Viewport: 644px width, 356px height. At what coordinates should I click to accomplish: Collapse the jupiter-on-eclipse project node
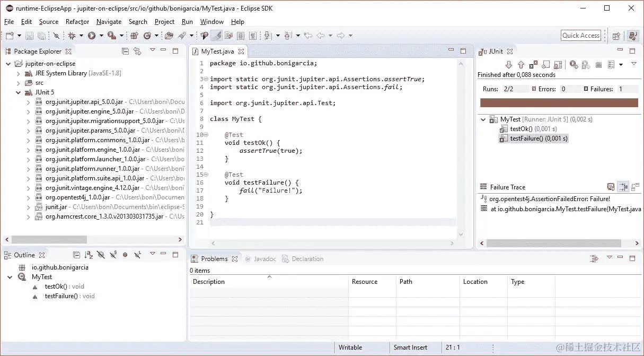(x=8, y=64)
